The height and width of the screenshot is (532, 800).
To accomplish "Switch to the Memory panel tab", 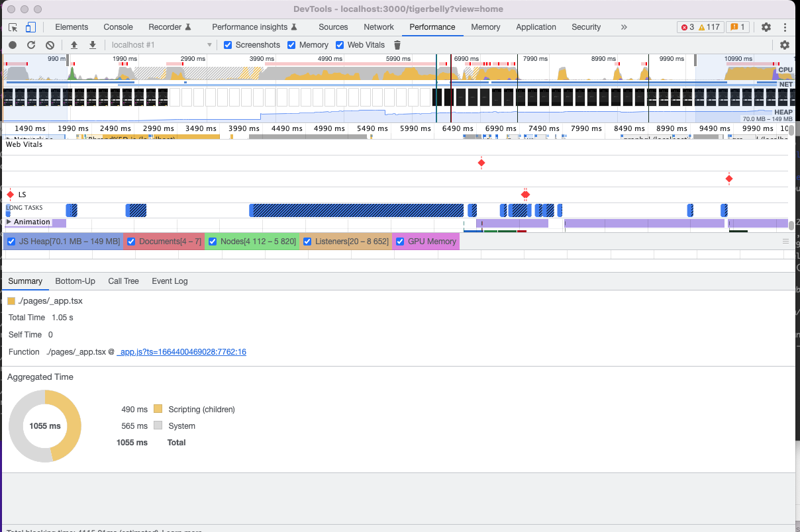I will 485,27.
